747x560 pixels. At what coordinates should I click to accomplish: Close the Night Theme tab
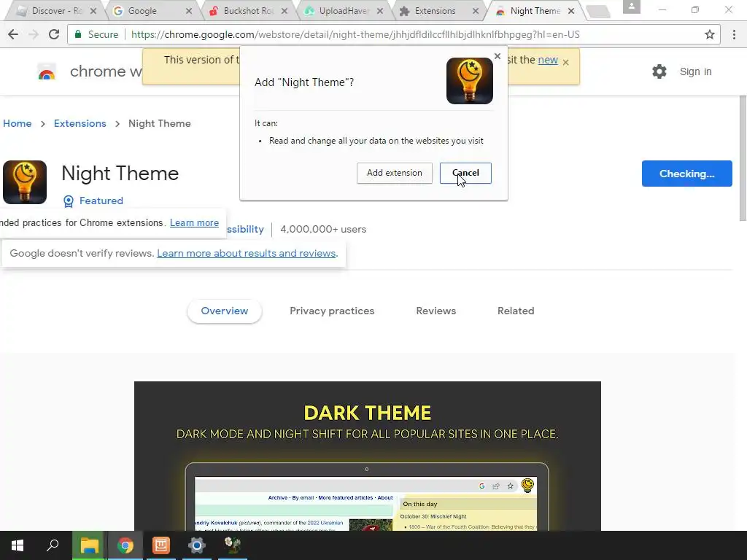(570, 10)
